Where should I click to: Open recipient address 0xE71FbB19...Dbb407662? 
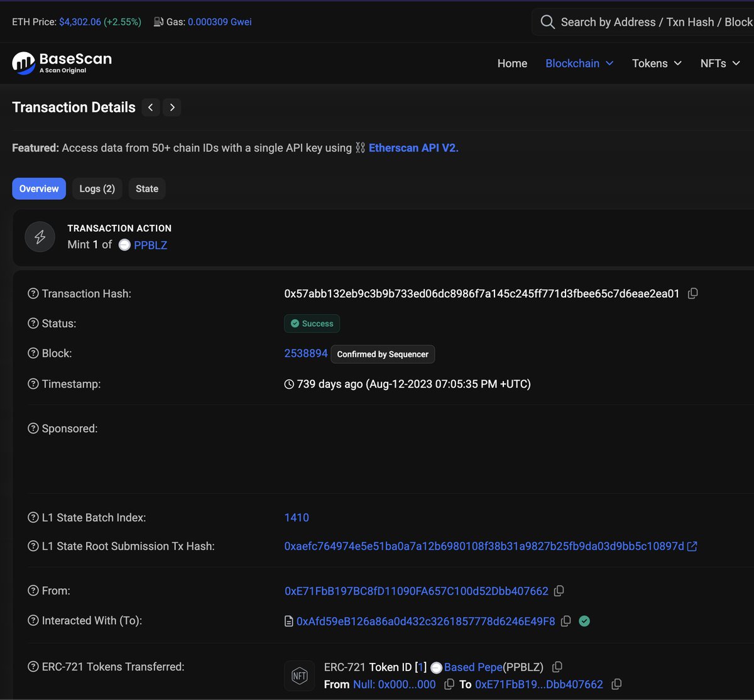coord(539,684)
